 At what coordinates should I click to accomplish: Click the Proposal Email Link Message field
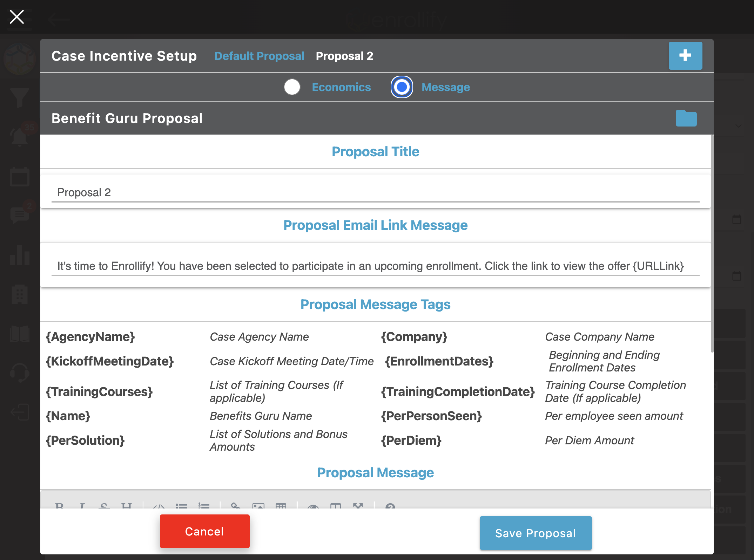click(x=375, y=266)
